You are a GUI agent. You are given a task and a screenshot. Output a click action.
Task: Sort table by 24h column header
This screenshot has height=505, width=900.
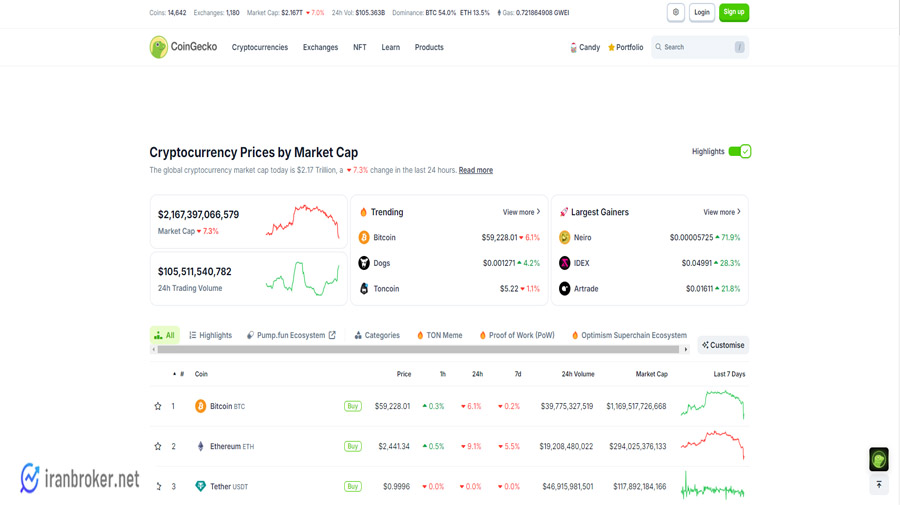[478, 374]
